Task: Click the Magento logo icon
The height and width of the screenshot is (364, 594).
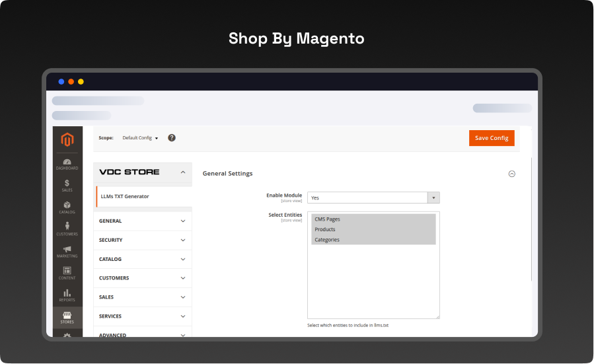Action: point(67,139)
